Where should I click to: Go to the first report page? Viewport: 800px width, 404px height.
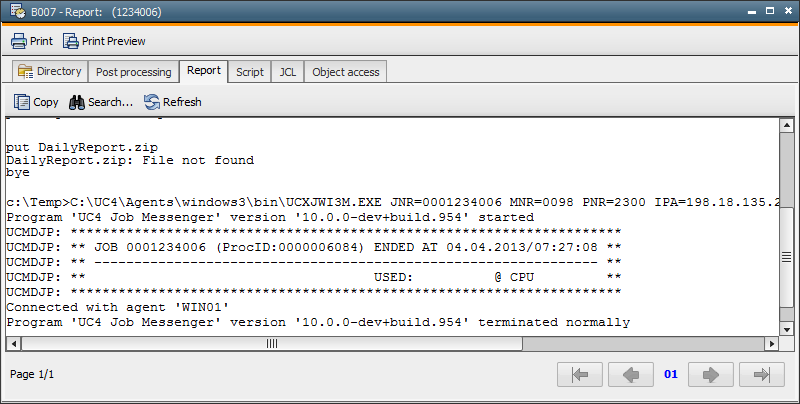580,374
